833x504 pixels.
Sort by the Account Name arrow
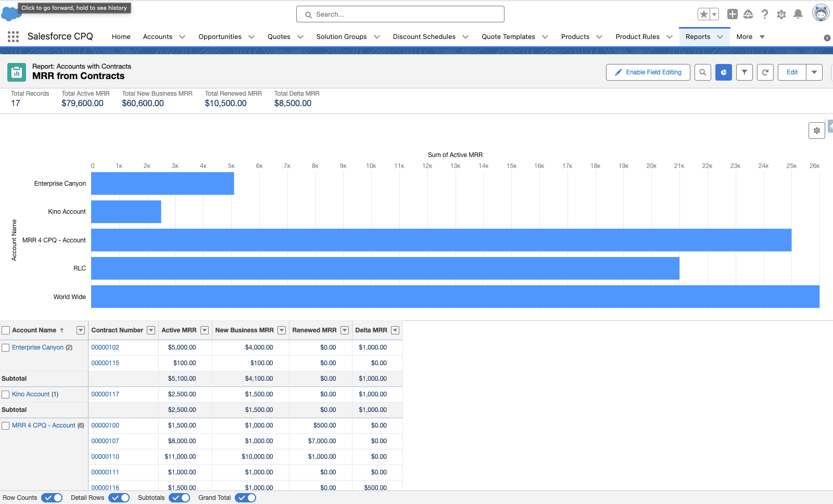(62, 330)
